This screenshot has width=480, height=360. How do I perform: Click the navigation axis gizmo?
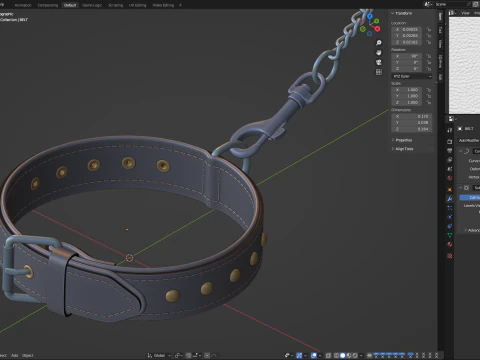click(370, 24)
